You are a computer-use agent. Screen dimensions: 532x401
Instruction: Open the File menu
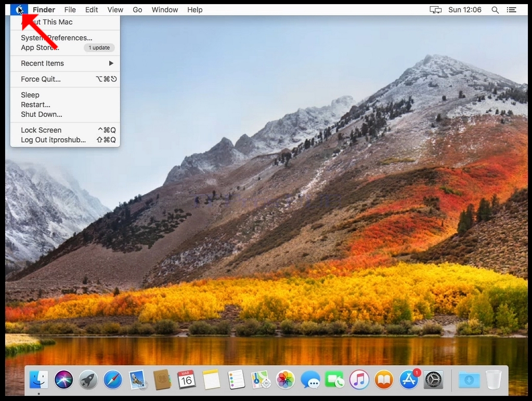click(70, 10)
